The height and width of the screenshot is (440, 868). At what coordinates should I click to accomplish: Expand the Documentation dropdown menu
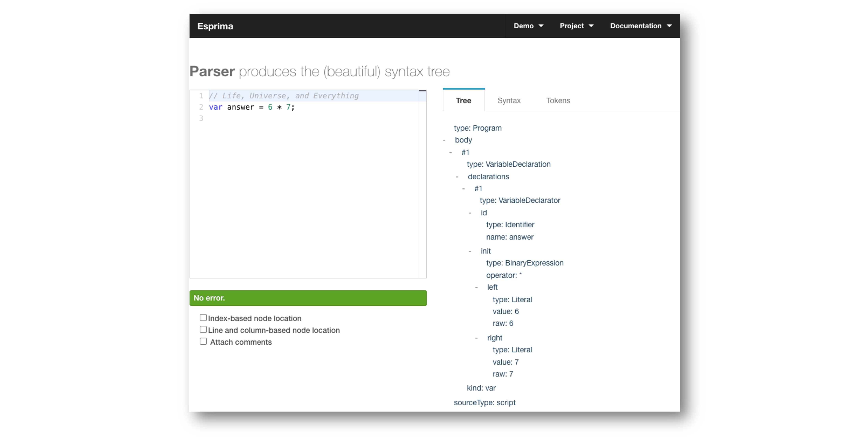click(641, 26)
